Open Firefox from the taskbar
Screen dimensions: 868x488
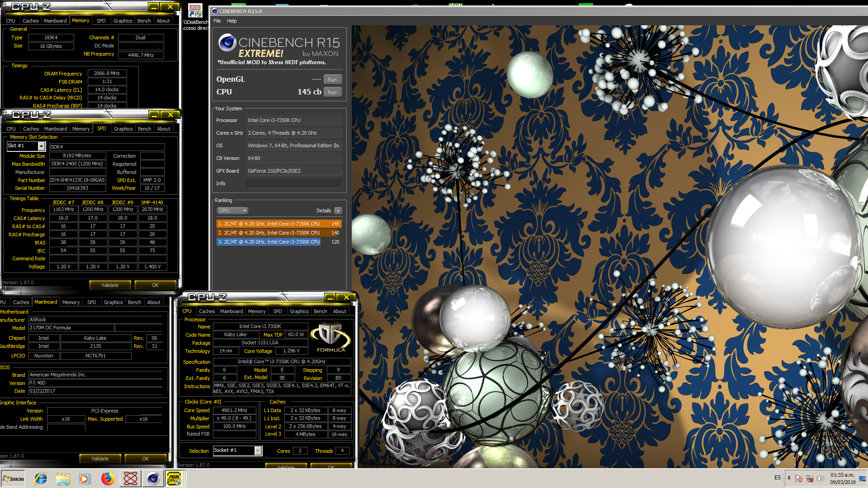(108, 479)
